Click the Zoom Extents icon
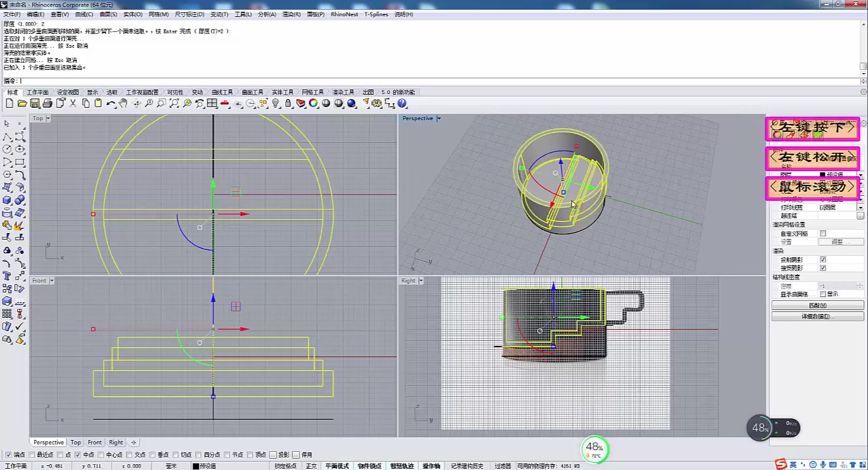The width and height of the screenshot is (868, 470). point(174,103)
